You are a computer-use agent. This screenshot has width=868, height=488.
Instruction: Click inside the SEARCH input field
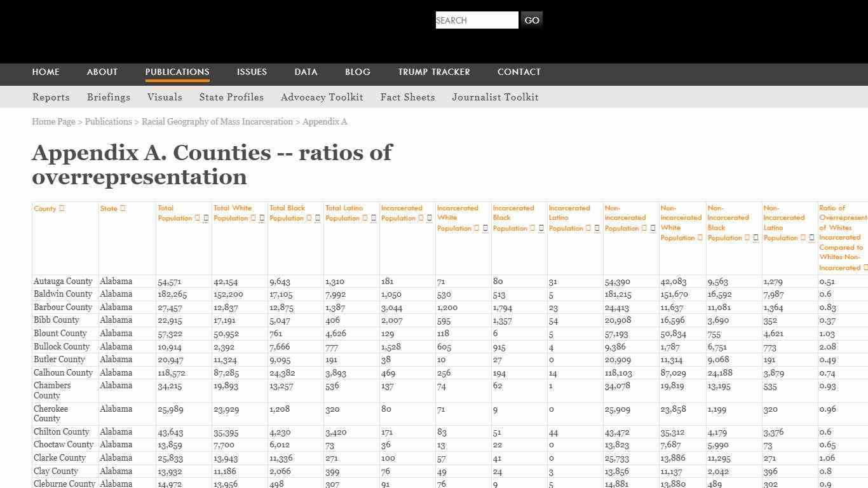[x=477, y=20]
